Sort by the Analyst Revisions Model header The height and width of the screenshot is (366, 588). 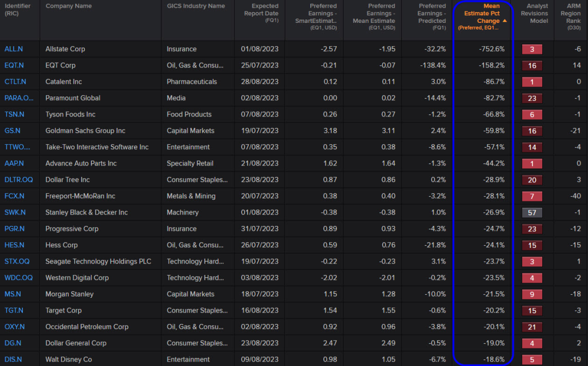pos(535,14)
